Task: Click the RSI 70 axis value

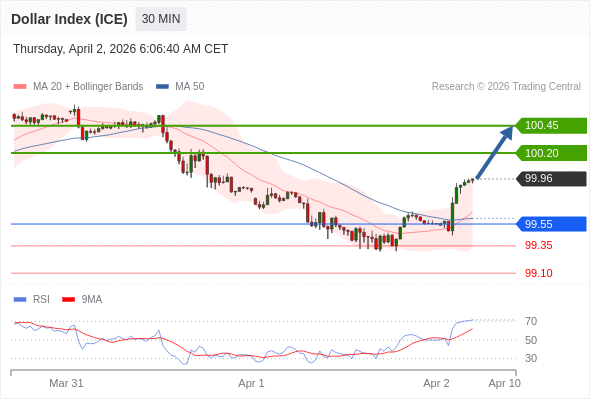Action: coord(531,321)
